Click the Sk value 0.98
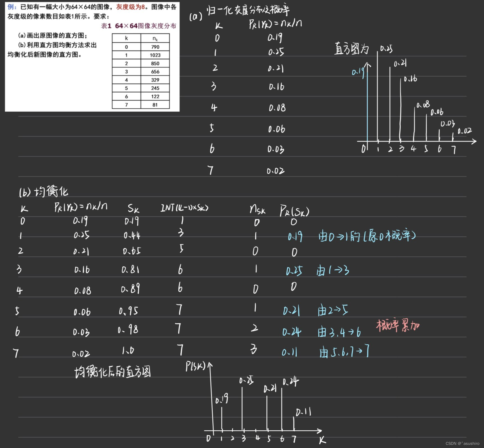Viewport: 484px width, 448px height. 128,329
